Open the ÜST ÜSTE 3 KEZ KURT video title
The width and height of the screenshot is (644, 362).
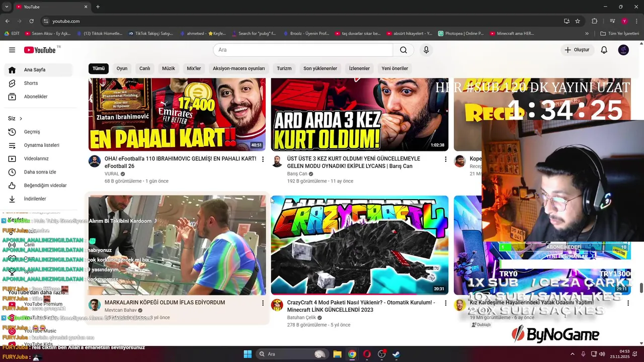tap(354, 162)
